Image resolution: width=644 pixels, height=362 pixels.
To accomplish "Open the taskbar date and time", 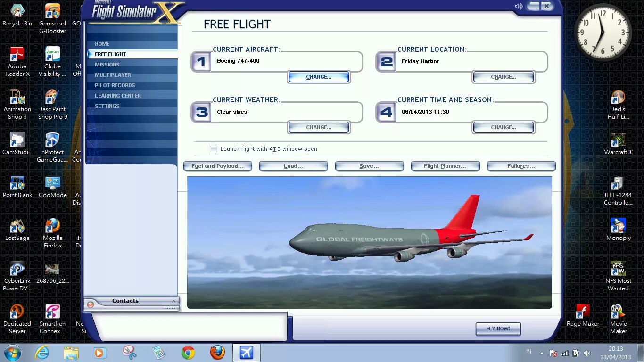I will (x=616, y=353).
